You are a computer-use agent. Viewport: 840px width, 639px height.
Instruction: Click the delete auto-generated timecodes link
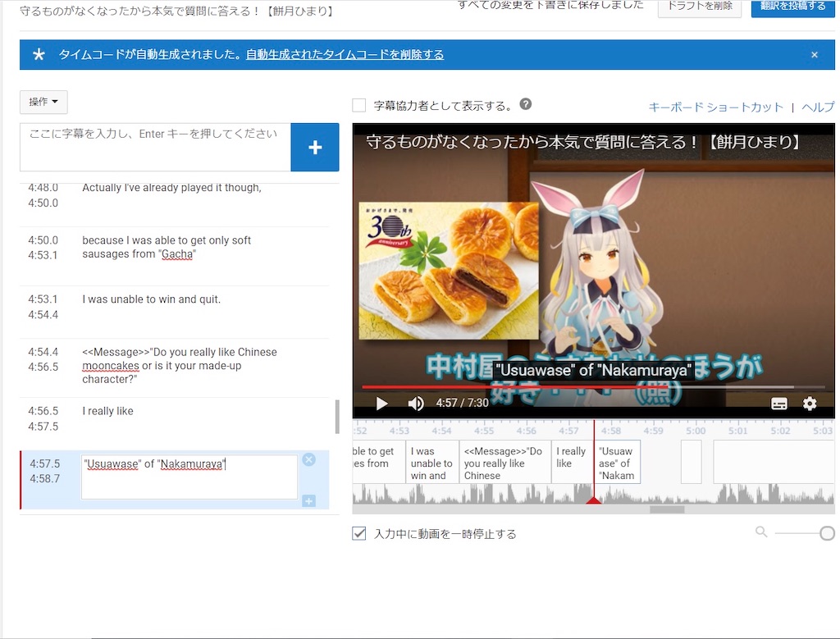pos(345,54)
